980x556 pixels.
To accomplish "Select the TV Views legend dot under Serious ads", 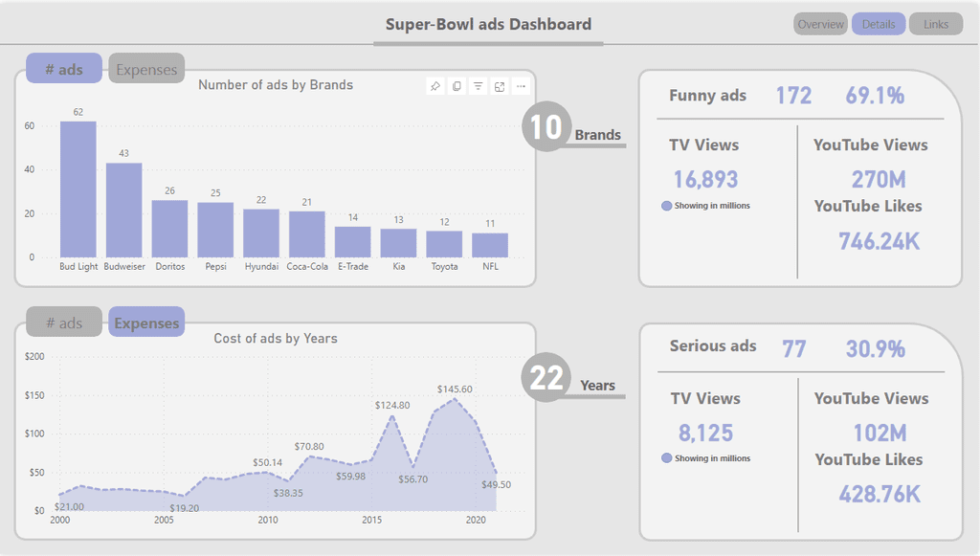I will 666,458.
